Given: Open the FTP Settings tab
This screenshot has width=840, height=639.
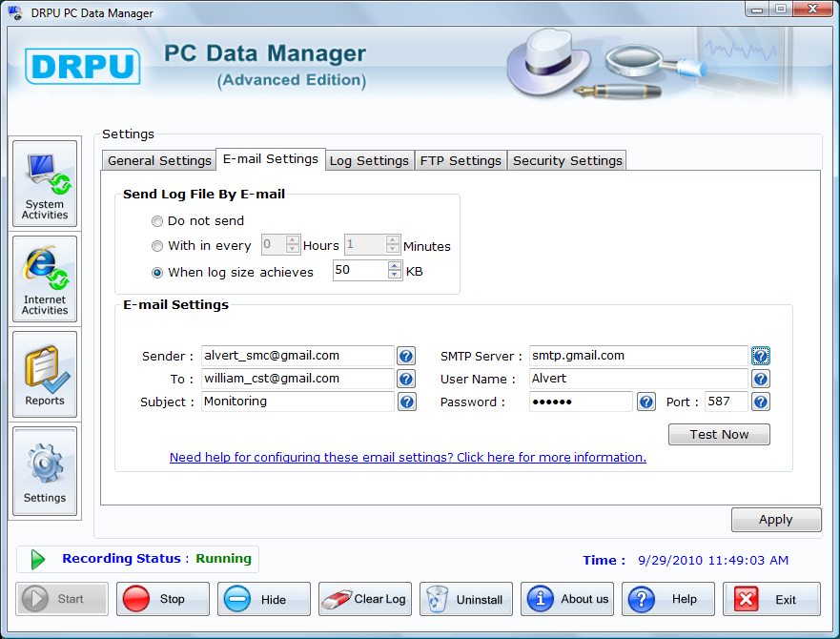Looking at the screenshot, I should coord(461,161).
